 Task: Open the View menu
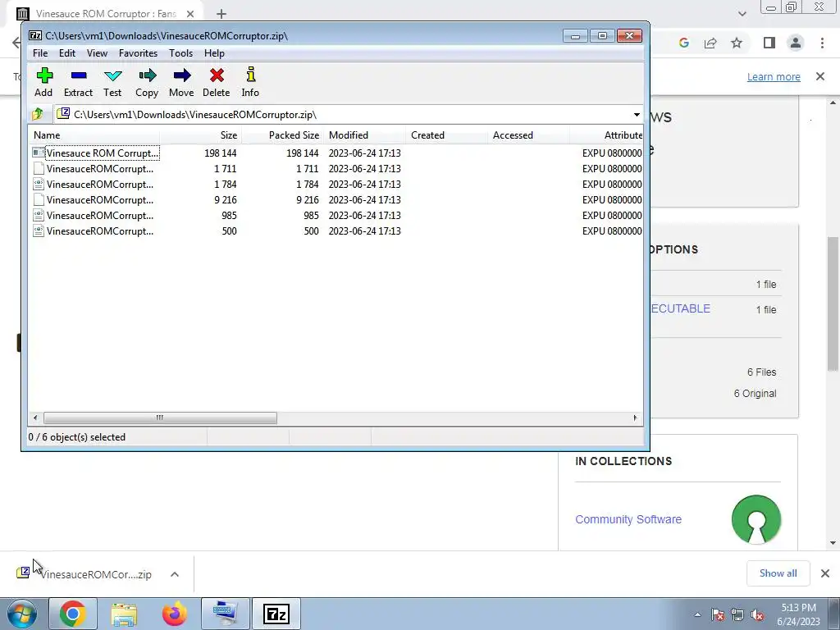pyautogui.click(x=97, y=53)
